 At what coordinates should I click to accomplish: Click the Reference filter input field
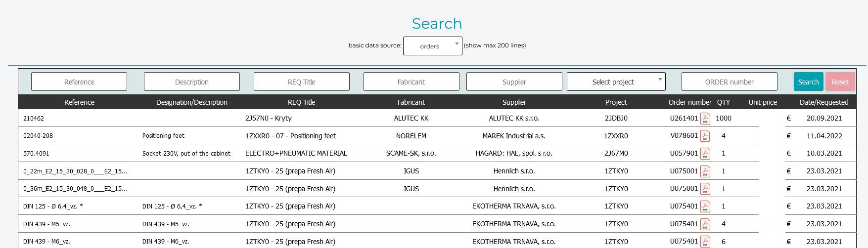coord(79,82)
